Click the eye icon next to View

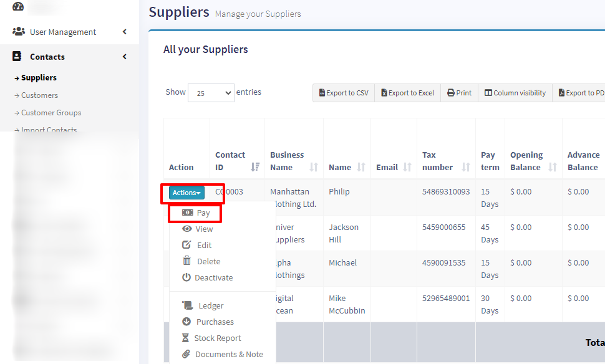click(x=186, y=229)
